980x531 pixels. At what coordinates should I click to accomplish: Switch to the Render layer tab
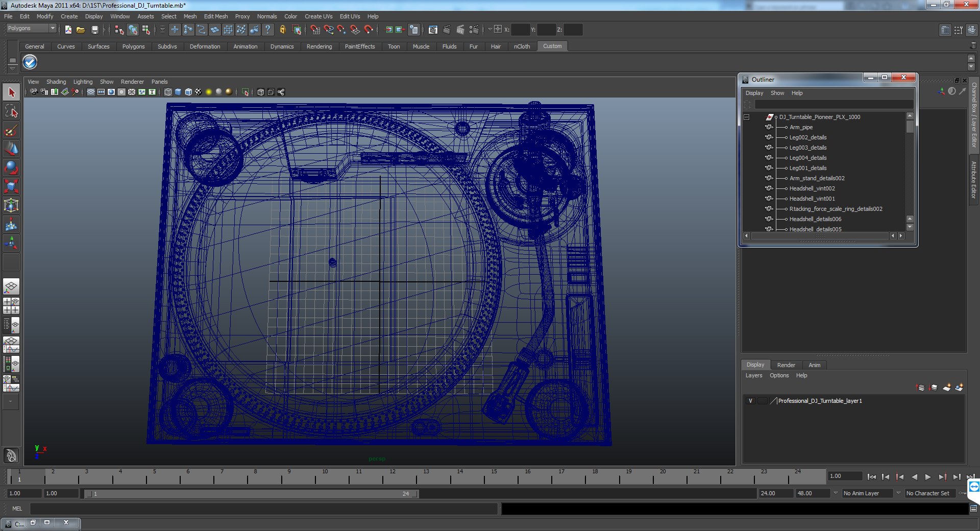786,365
